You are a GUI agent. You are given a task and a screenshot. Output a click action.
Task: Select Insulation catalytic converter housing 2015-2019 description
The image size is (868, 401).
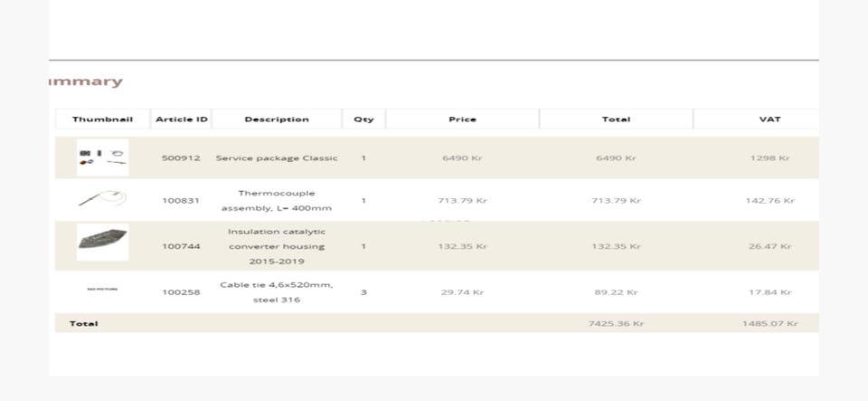[277, 246]
